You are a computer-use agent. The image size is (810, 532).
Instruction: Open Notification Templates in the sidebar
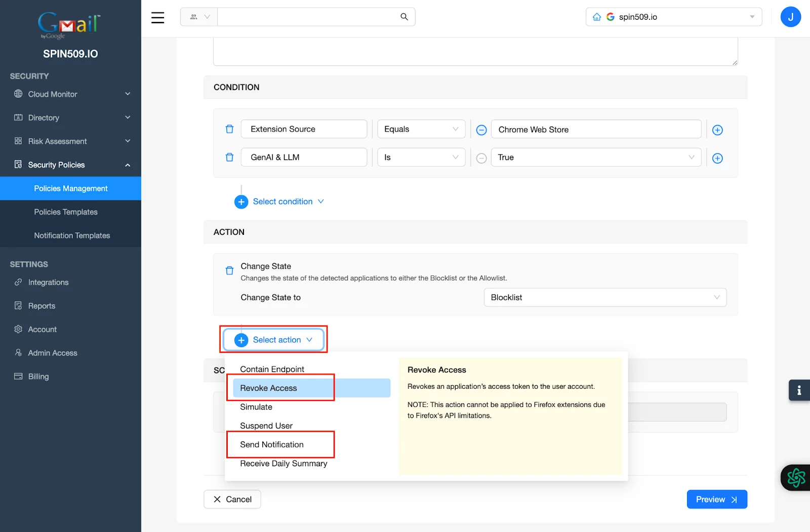click(x=71, y=235)
